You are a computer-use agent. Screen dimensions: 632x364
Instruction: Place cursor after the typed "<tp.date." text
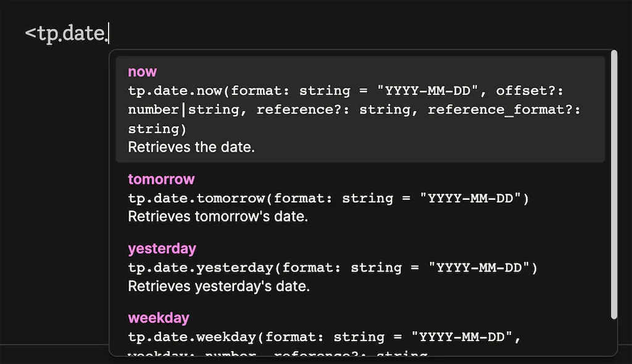pyautogui.click(x=109, y=34)
